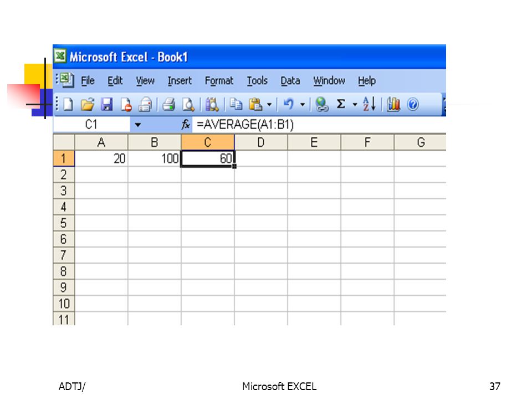Open the Help menu
This screenshot has height=399, width=532.
(366, 81)
